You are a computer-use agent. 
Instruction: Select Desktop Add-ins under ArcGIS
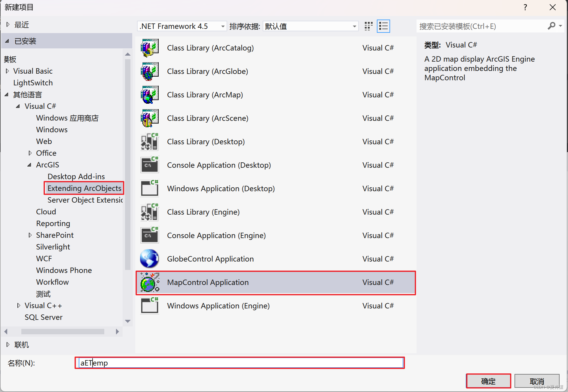pos(76,176)
